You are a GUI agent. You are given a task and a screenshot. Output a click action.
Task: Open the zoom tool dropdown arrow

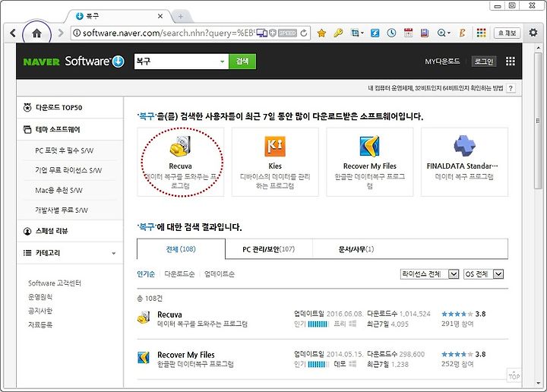pos(449,33)
